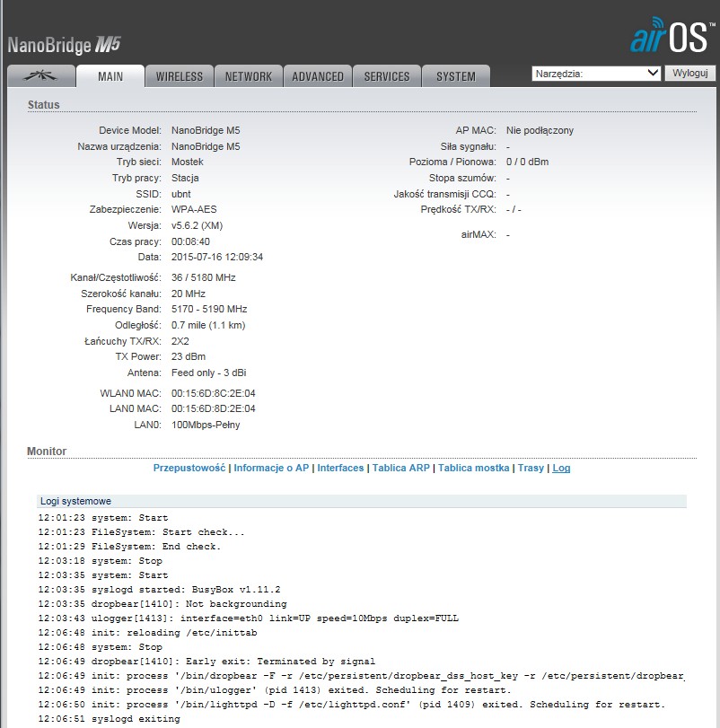720x728 pixels.
Task: Click the Wyloguj logout button
Action: click(690, 74)
